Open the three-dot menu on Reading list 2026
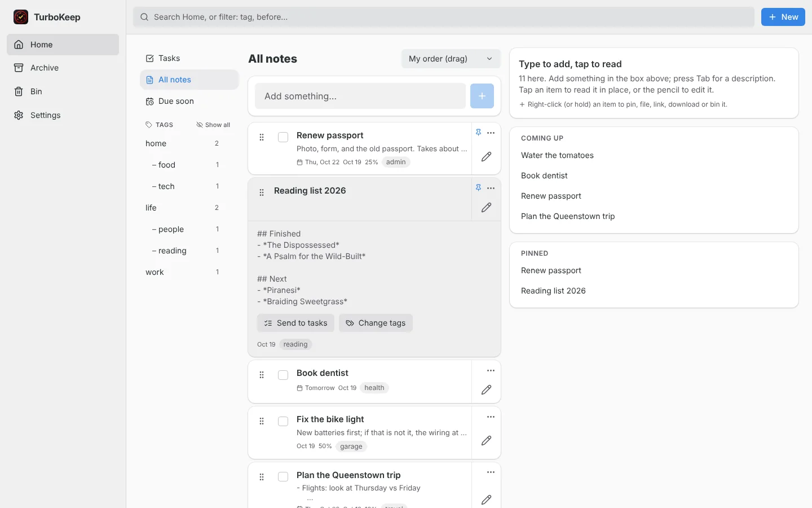 coord(491,188)
